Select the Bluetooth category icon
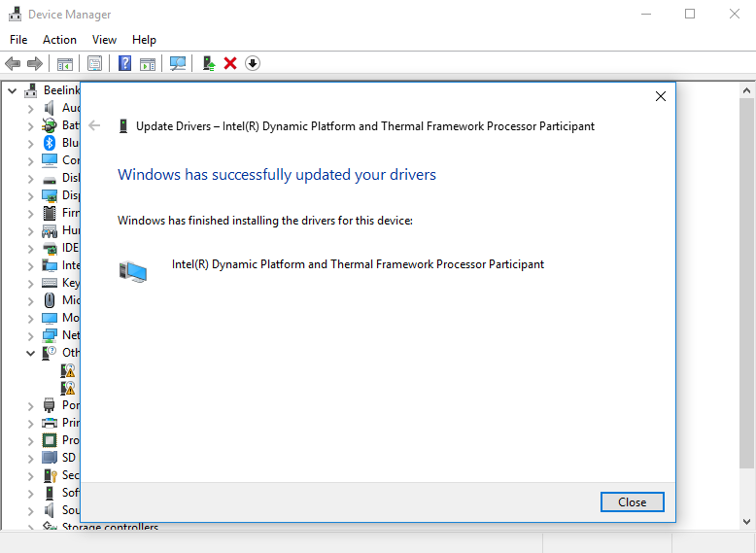The width and height of the screenshot is (756, 553). pos(50,143)
